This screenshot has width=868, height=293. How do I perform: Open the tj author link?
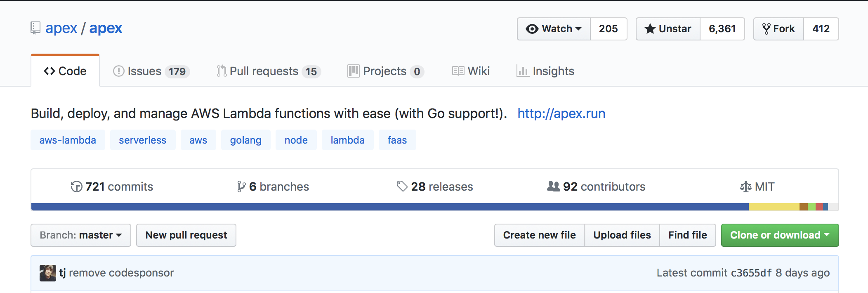pos(62,273)
